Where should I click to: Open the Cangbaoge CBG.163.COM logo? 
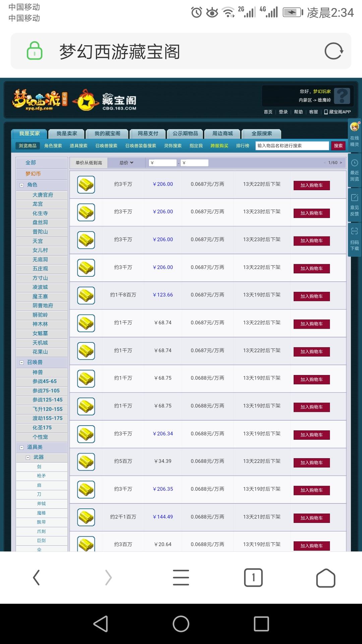[x=104, y=100]
